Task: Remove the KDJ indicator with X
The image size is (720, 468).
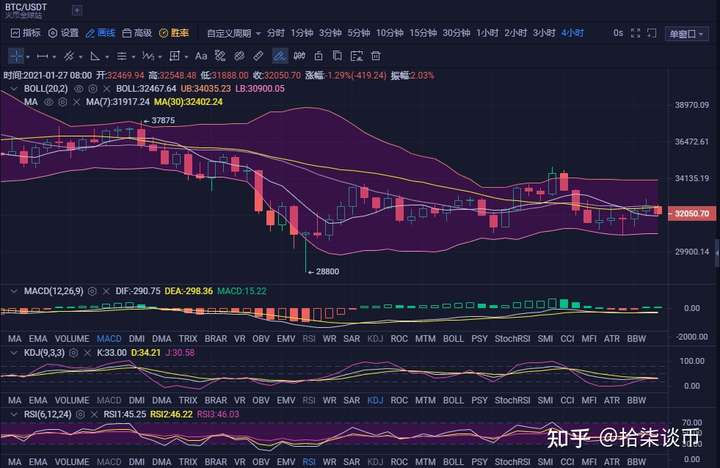Action: [87, 353]
